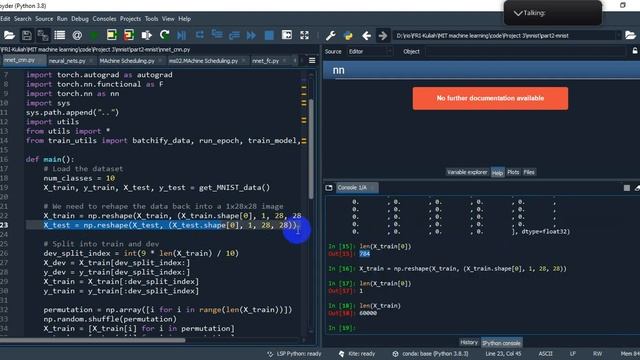Continue execution debug icon

point(251,36)
